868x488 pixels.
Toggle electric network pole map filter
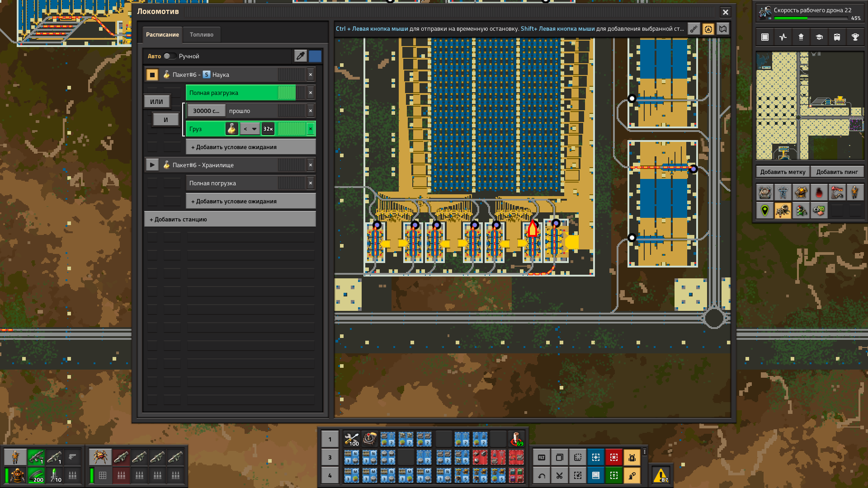click(783, 192)
